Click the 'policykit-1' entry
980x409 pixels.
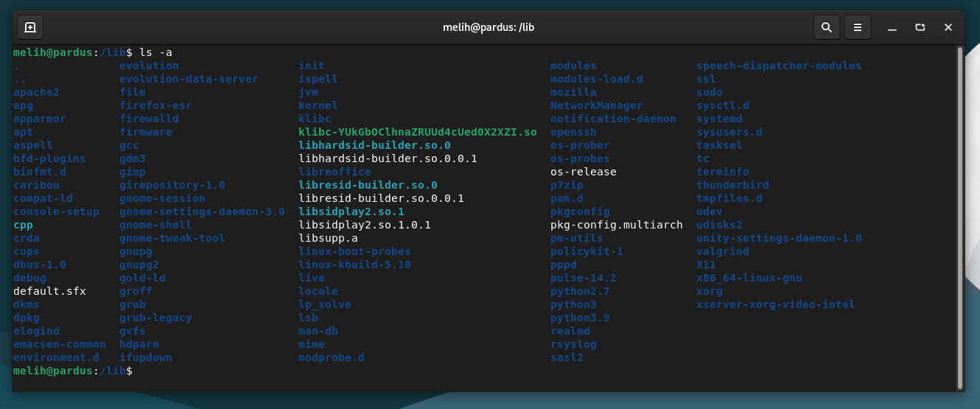coord(587,251)
